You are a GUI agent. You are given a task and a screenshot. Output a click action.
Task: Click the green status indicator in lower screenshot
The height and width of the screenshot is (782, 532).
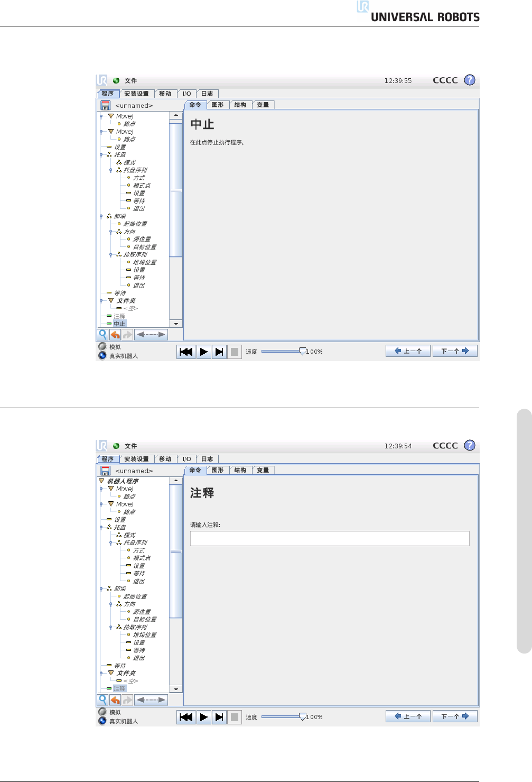click(x=116, y=446)
